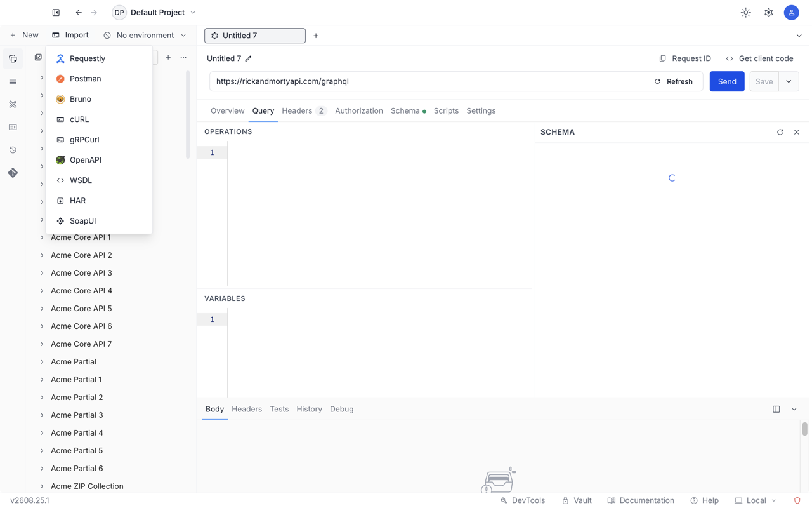Click the red shield status icon
The height and width of the screenshot is (508, 812).
click(797, 500)
